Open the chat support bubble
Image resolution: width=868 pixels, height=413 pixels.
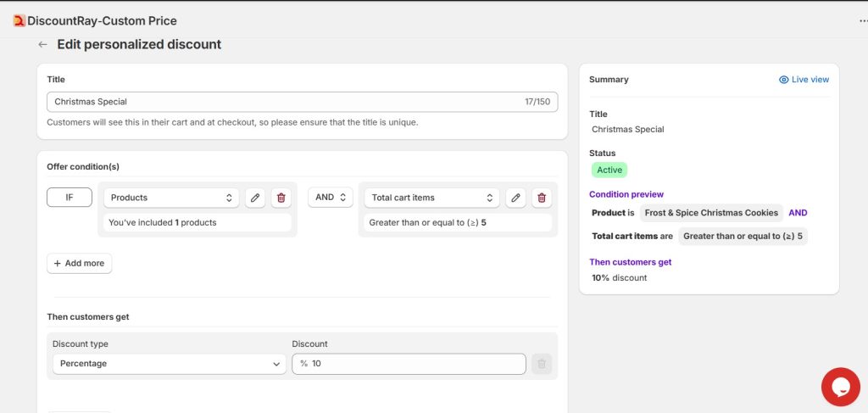tap(840, 387)
